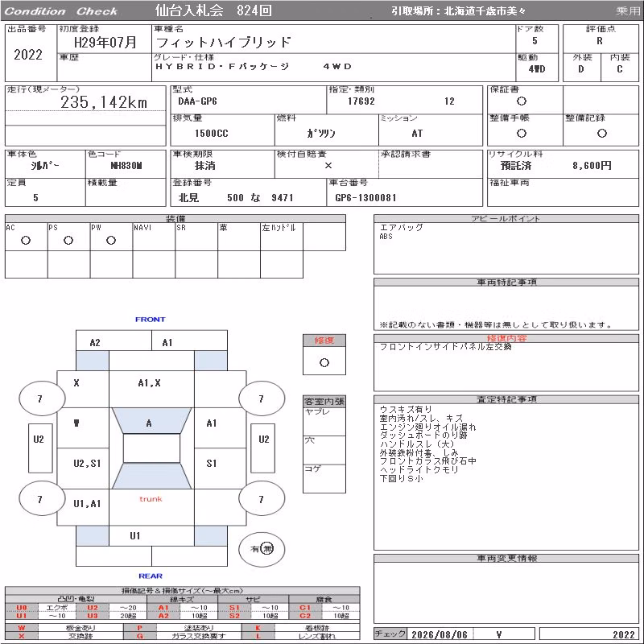The height and width of the screenshot is (644, 644).
Task: Click the mileage reading '235,142km'
Action: point(104,102)
